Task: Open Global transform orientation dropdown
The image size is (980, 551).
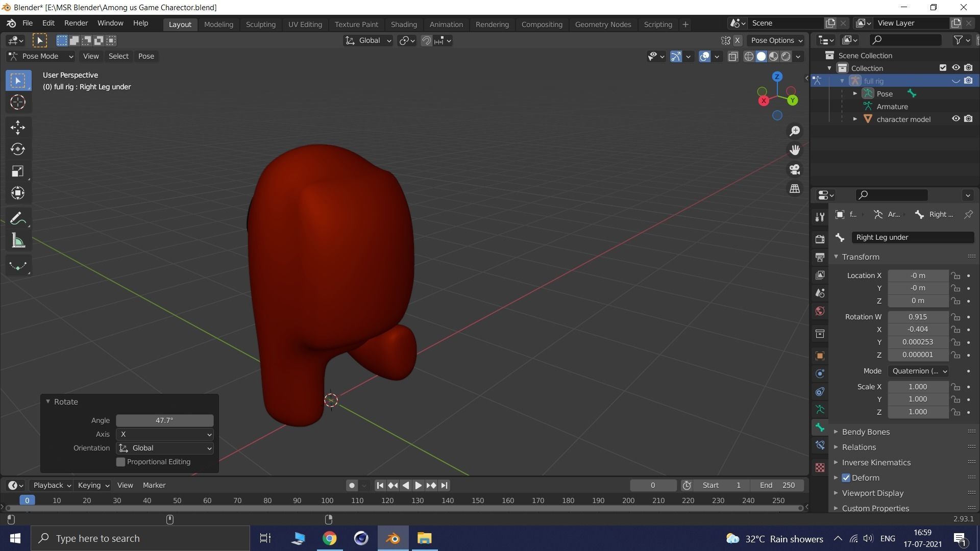Action: [x=368, y=41]
